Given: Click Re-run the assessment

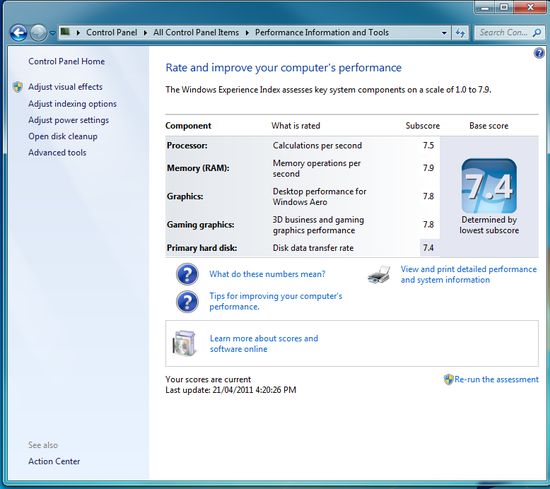Looking at the screenshot, I should coord(496,379).
